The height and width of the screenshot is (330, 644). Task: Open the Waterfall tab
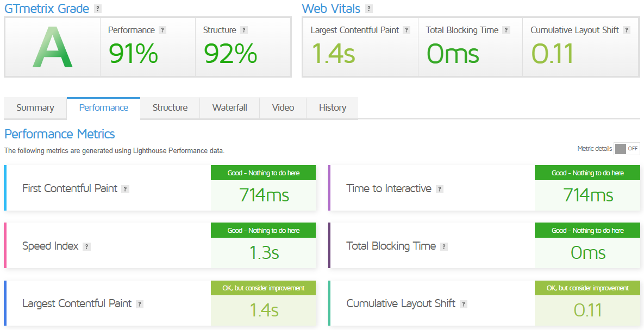(229, 108)
